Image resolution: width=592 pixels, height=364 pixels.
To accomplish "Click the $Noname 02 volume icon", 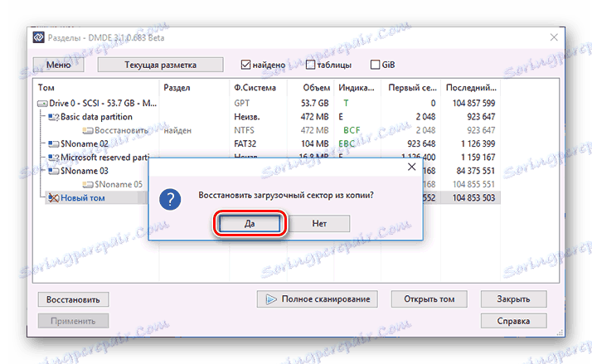I will tap(54, 144).
